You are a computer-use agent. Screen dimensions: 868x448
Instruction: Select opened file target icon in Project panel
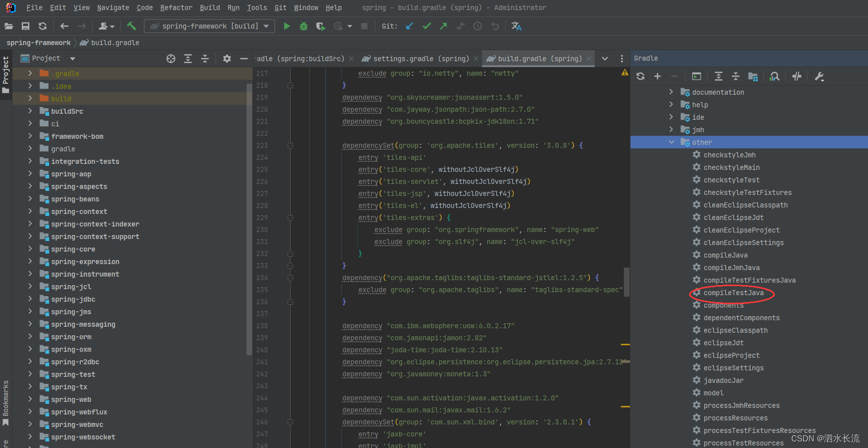[171, 59]
